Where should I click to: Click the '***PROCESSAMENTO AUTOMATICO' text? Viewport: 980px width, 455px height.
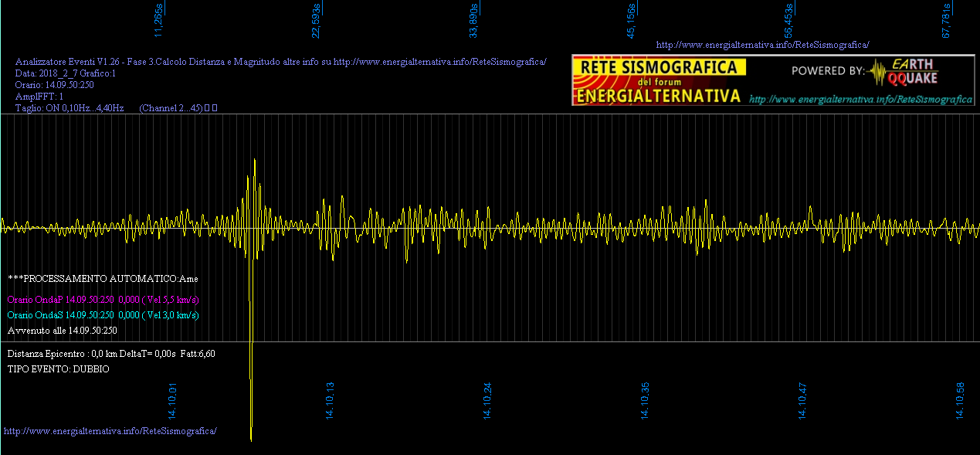point(103,278)
